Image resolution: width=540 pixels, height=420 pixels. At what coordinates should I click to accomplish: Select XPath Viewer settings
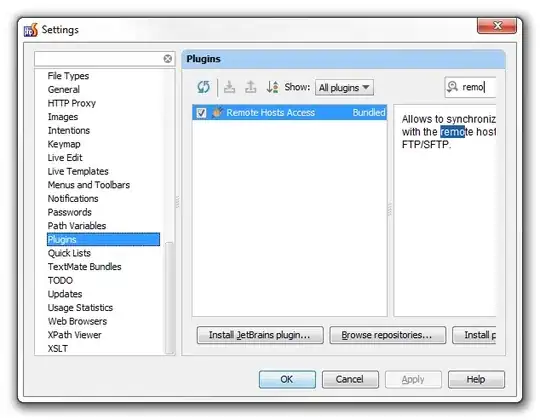[x=74, y=335]
